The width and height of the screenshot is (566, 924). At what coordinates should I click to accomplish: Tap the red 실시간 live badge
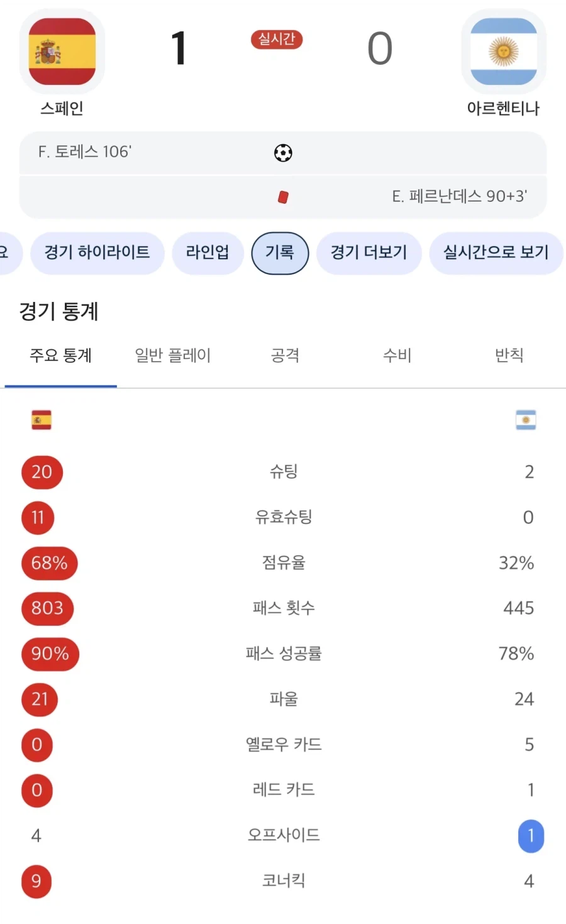point(277,40)
